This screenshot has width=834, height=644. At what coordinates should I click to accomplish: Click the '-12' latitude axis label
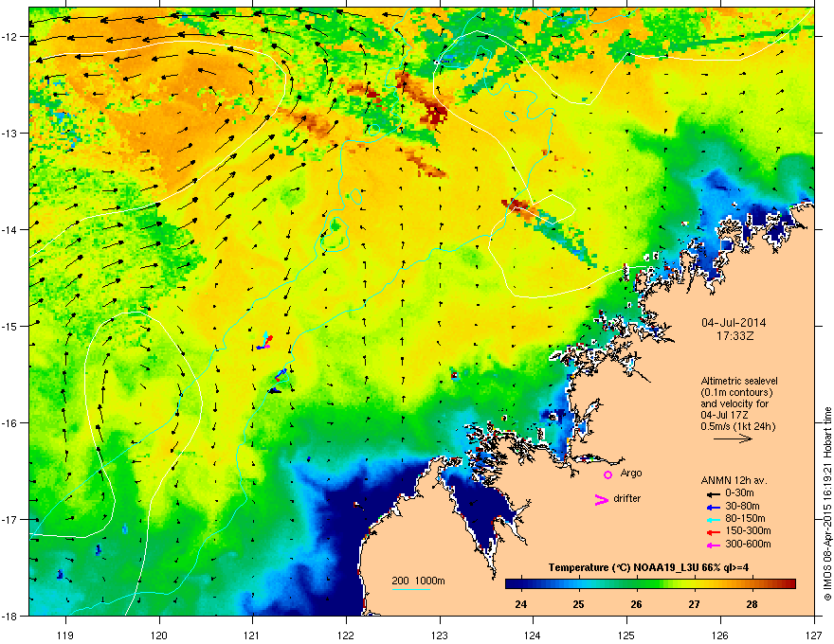(9, 37)
